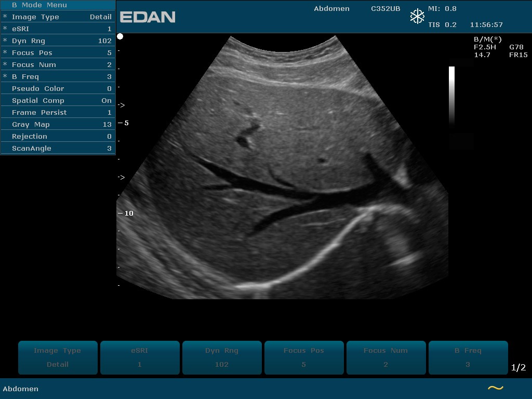
Task: Open Frame Persist setting
Action: point(58,112)
